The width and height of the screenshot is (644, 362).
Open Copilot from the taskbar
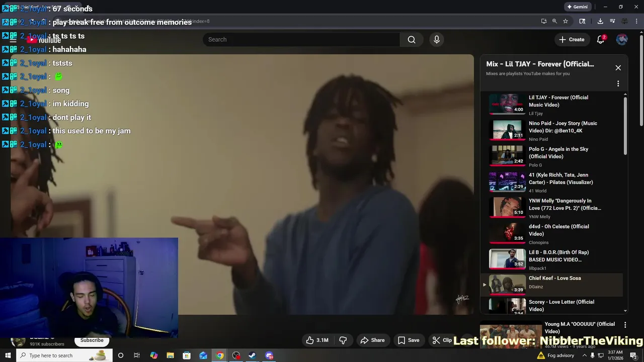[x=154, y=355]
